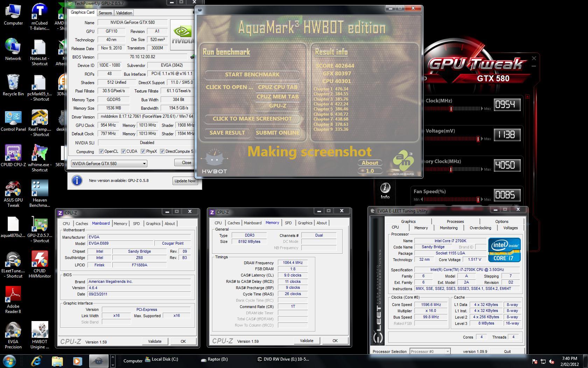Click GPU-Z button in AquaMark
The width and height of the screenshot is (588, 368).
click(278, 105)
